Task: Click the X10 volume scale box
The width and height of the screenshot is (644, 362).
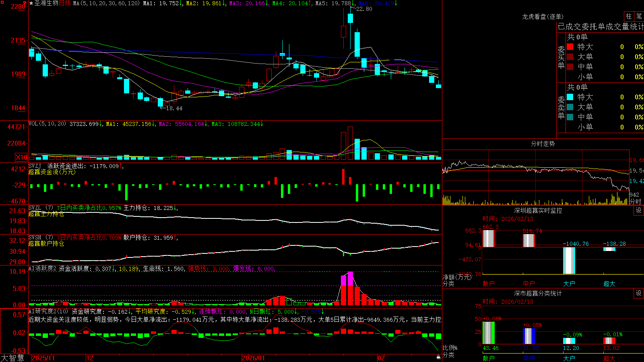Action: [21, 157]
